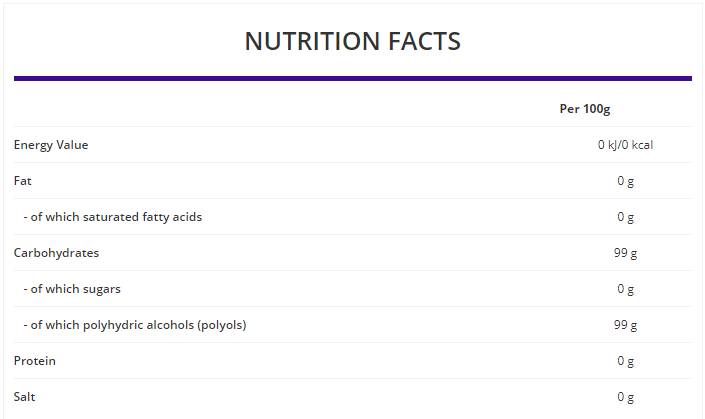
Task: Select the Per 100g column header
Action: [x=584, y=109]
